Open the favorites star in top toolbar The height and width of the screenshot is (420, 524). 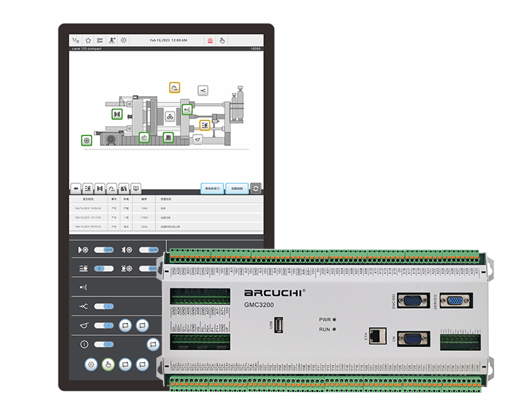88,41
